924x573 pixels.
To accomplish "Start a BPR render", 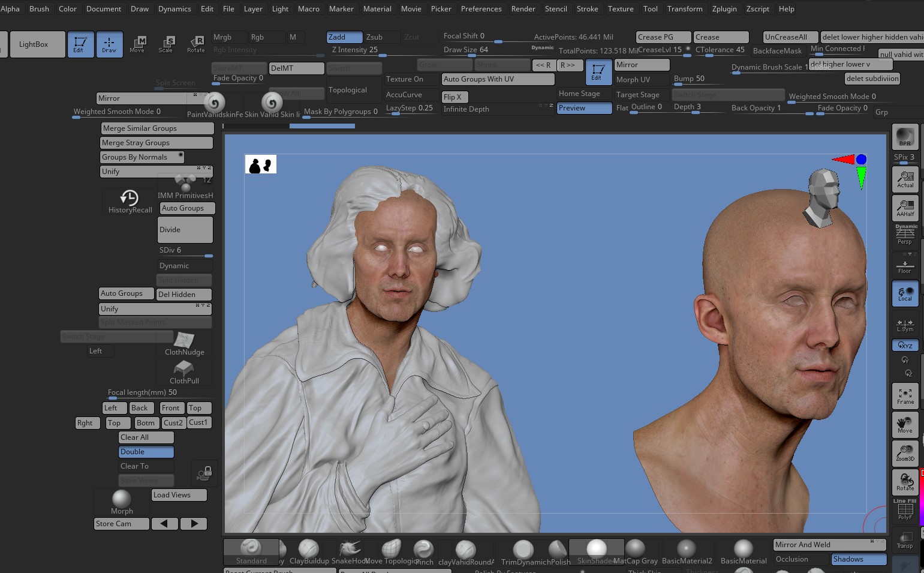I will coord(905,137).
